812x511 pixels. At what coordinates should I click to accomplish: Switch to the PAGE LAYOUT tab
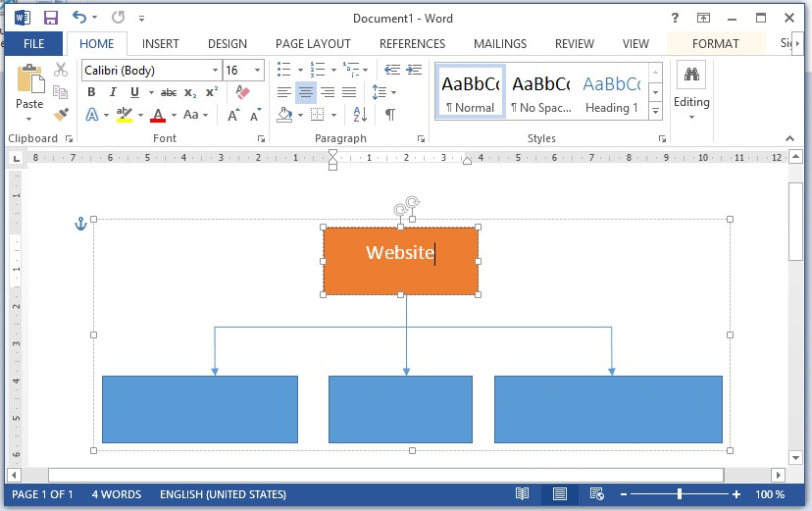click(x=313, y=44)
